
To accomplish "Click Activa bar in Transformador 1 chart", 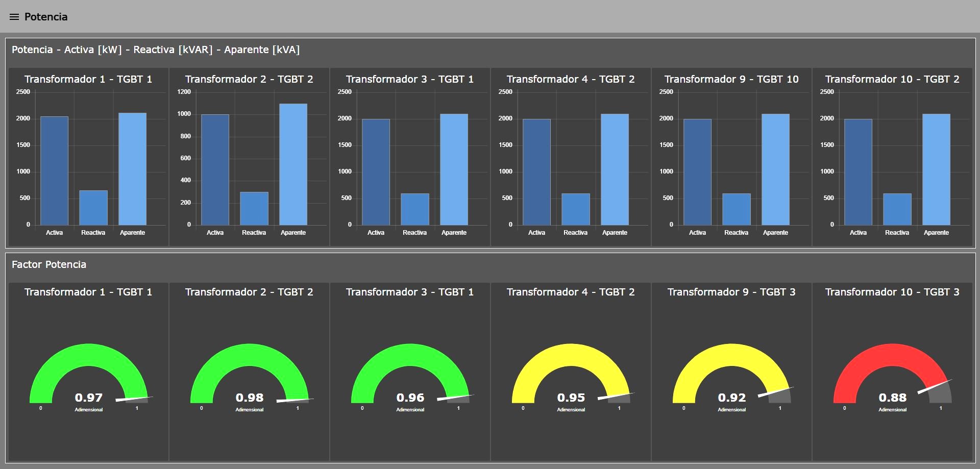I will pos(54,171).
